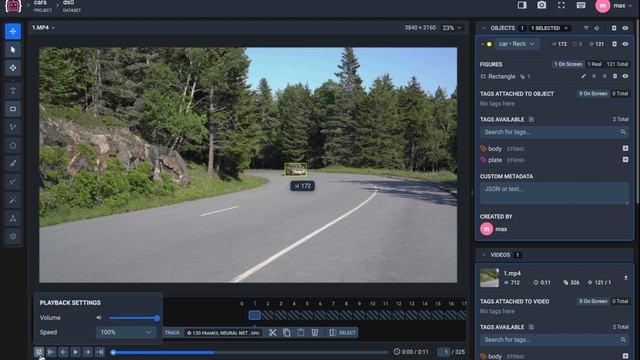The width and height of the screenshot is (640, 360).
Task: Open the max user account menu
Action: [x=614, y=6]
